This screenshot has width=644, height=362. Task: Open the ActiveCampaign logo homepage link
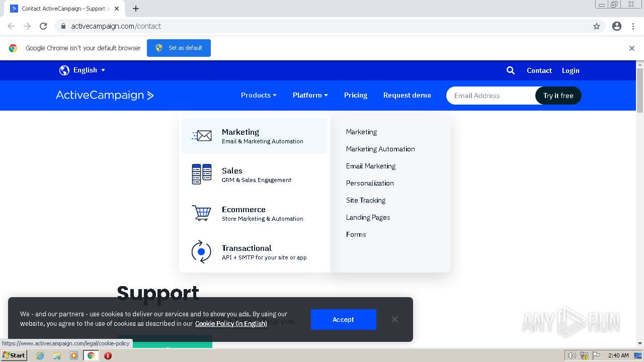pyautogui.click(x=105, y=95)
